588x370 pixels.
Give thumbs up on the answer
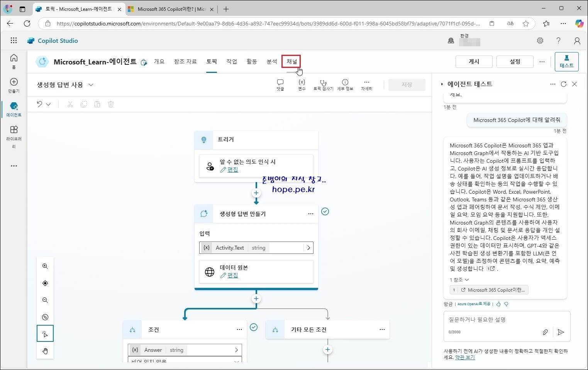[x=498, y=304]
